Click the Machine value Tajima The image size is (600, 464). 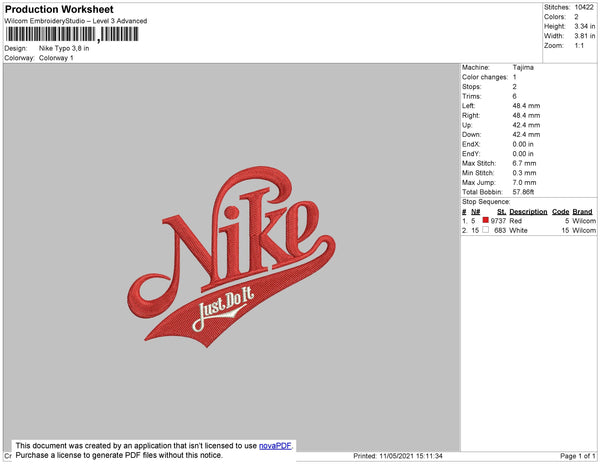point(522,68)
